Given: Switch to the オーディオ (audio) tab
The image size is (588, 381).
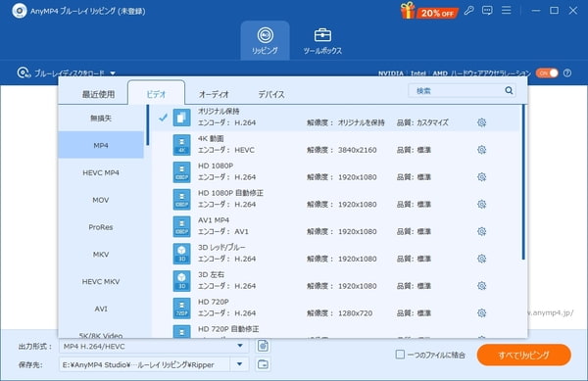Looking at the screenshot, I should tap(214, 94).
